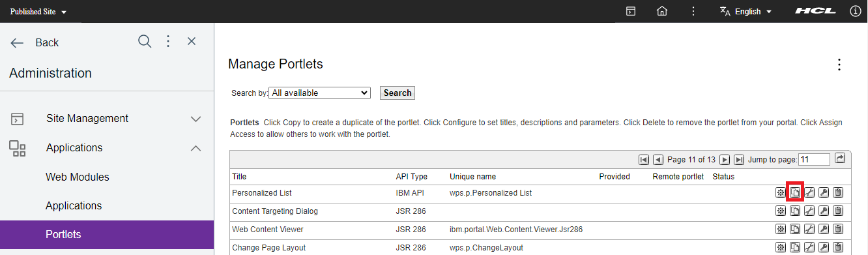Delete the Personalized List portlet

[839, 192]
